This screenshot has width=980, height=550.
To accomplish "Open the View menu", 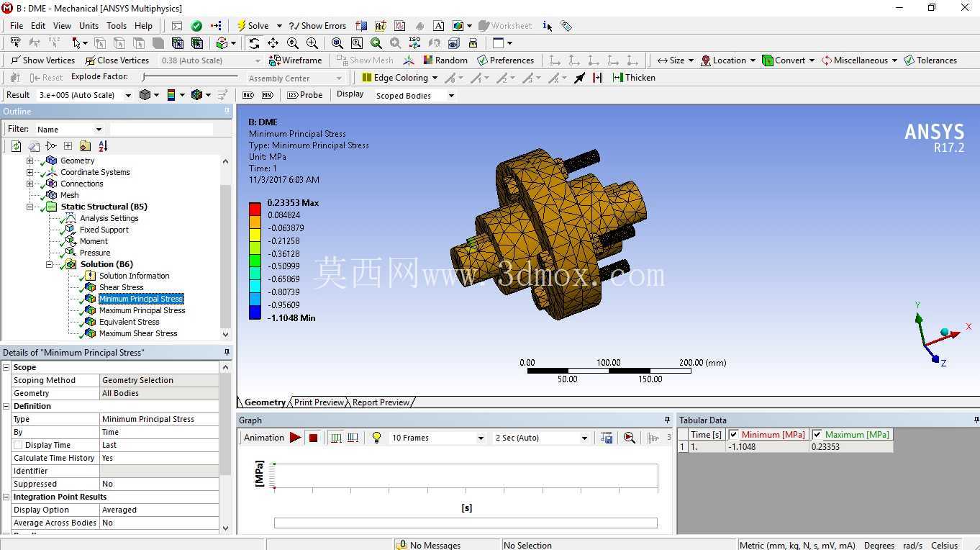I will point(62,26).
